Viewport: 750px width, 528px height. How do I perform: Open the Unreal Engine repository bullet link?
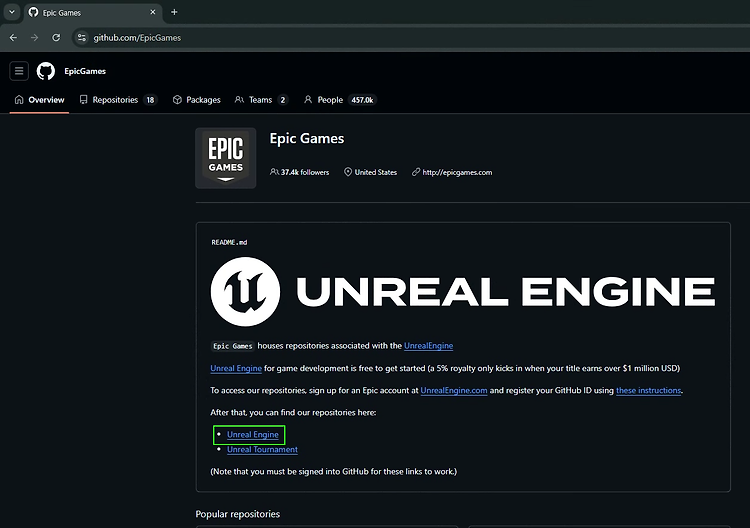tap(253, 434)
